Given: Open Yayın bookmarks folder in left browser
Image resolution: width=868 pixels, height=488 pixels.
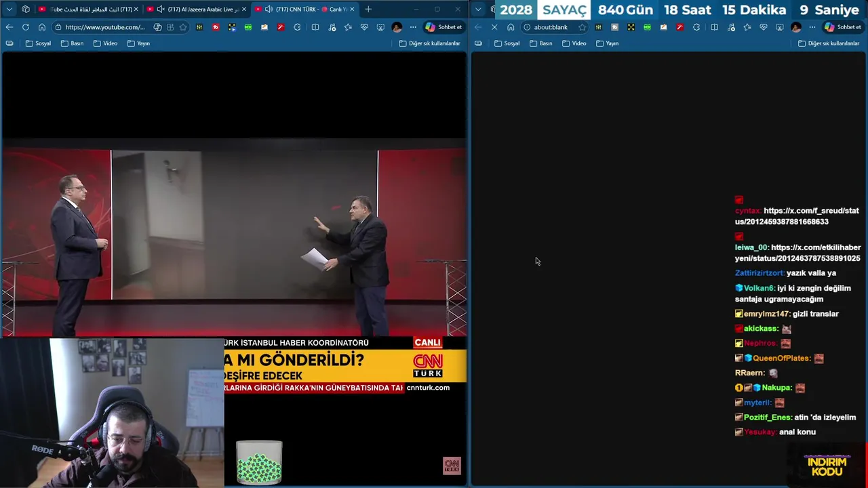Looking at the screenshot, I should click(x=138, y=43).
